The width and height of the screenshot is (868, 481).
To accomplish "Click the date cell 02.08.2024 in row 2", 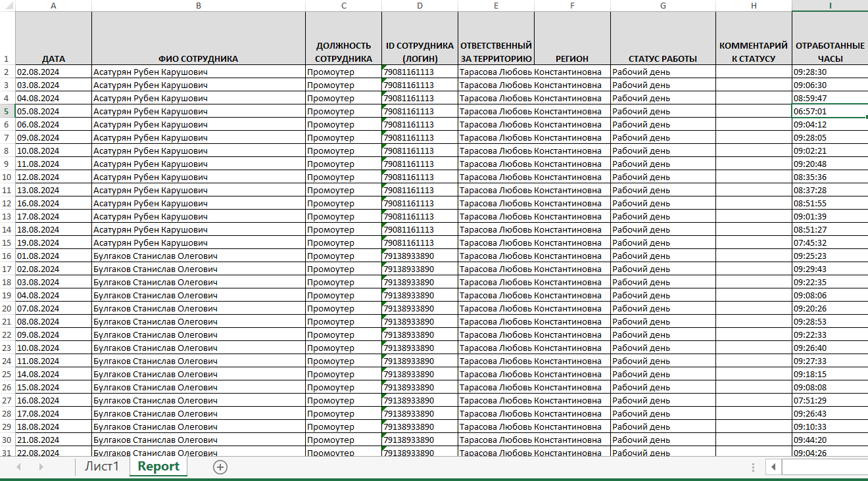I will 53,72.
